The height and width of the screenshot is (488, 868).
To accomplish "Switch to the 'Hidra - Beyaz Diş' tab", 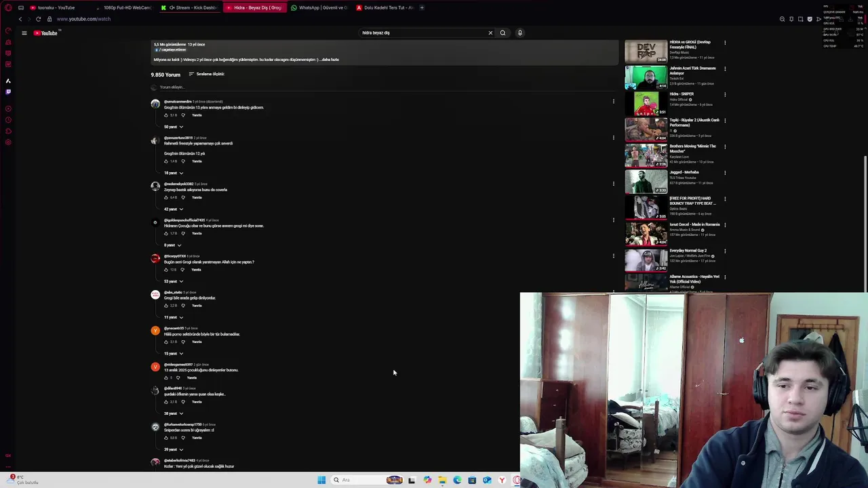I will pos(256,7).
